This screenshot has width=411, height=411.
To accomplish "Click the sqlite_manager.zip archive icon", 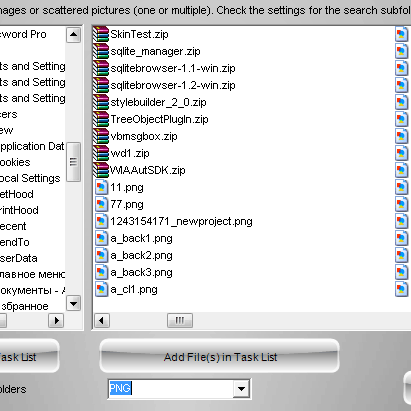I will point(101,51).
